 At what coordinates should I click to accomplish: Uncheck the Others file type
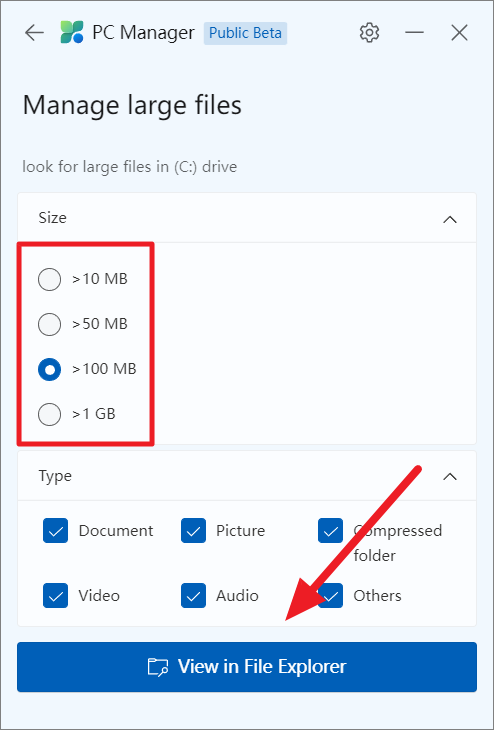(x=331, y=595)
